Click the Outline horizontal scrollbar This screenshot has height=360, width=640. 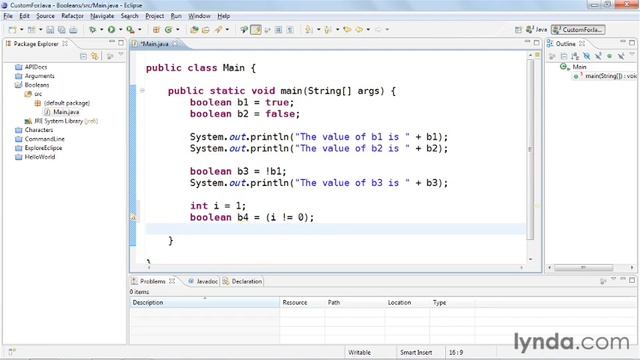click(x=584, y=268)
